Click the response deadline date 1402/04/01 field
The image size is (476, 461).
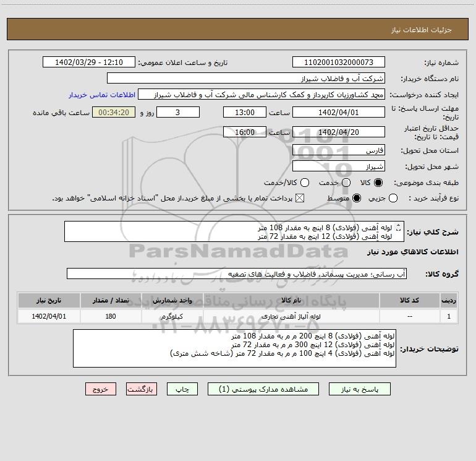tap(339, 113)
